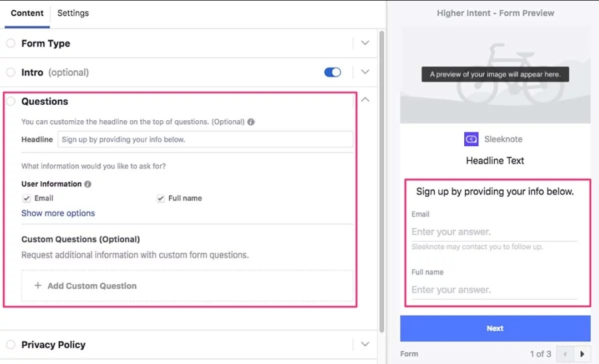Image resolution: width=599 pixels, height=364 pixels.
Task: Expand the Privacy Policy section chevron
Action: click(x=365, y=344)
